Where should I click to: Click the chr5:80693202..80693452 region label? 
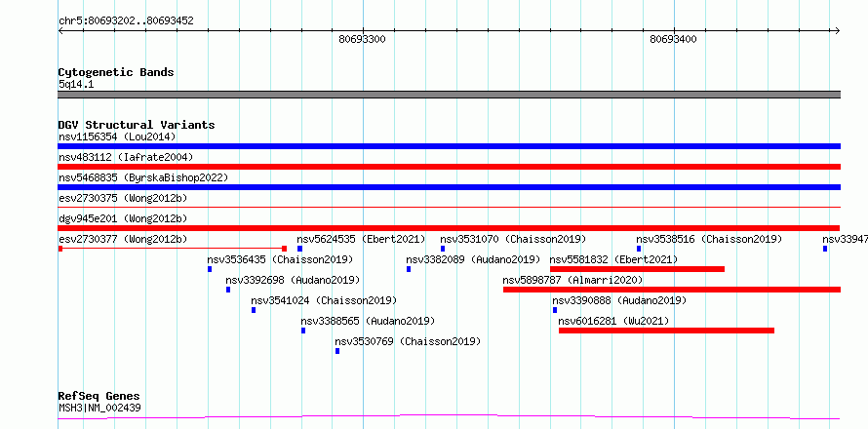coord(126,21)
